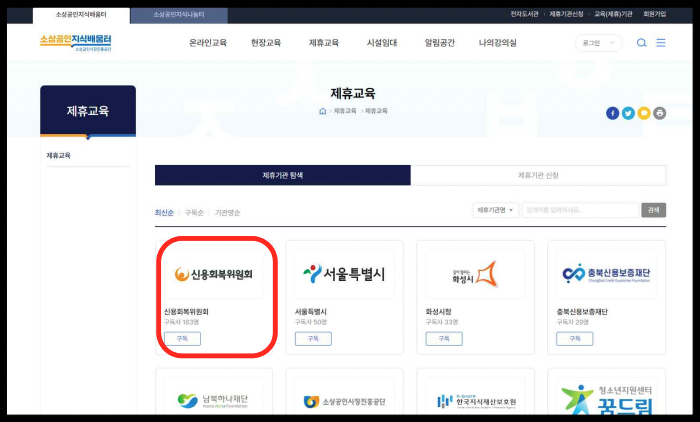Viewport: 700px width, 422px height.
Task: Open the 온라인교육 main menu
Action: point(207,43)
